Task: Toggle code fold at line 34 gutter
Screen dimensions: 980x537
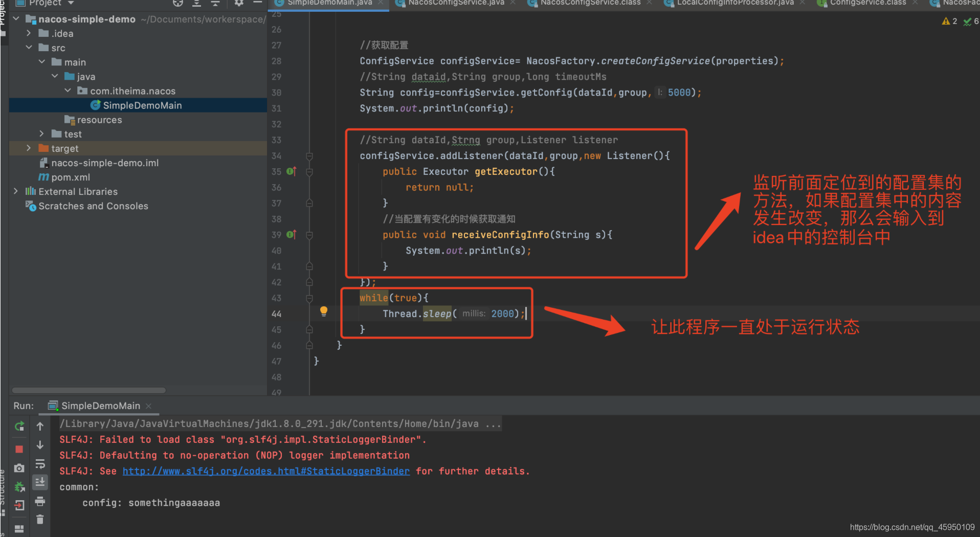Action: pos(309,155)
